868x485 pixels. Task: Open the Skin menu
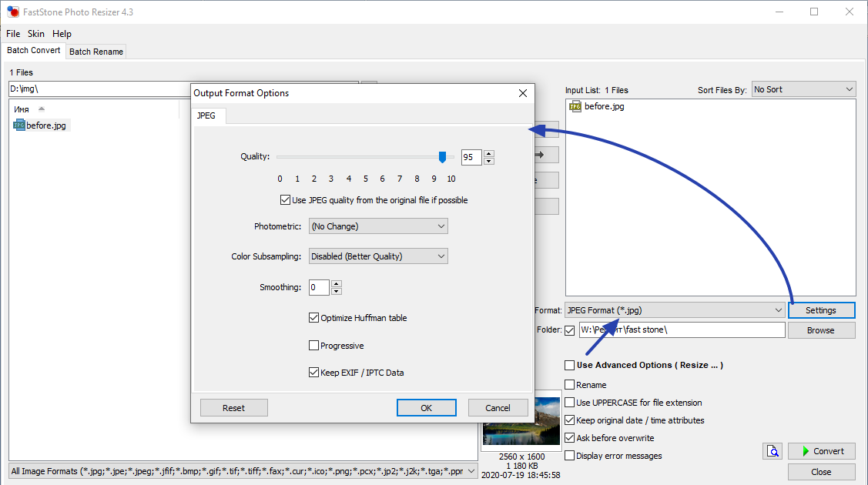[x=36, y=34]
